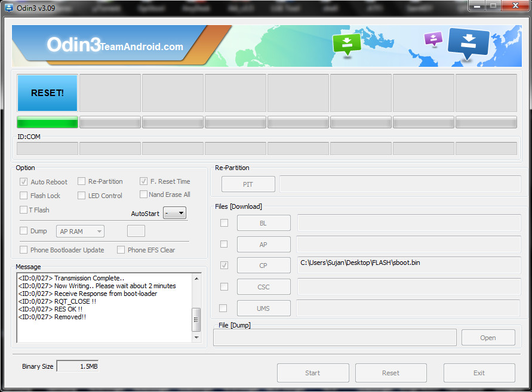Click the AP file button
The height and width of the screenshot is (392, 532).
264,245
